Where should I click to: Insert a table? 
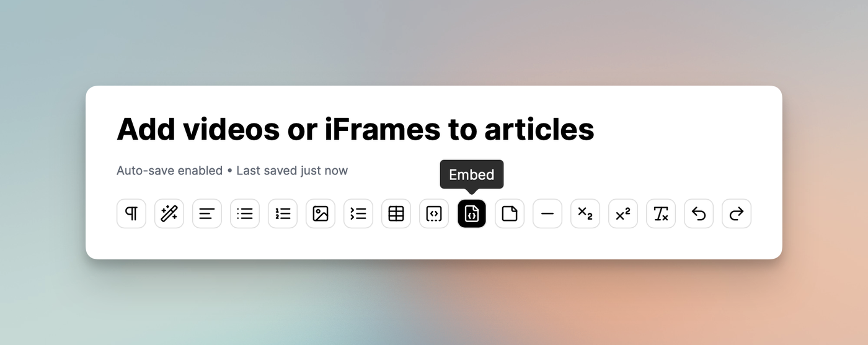click(x=396, y=213)
